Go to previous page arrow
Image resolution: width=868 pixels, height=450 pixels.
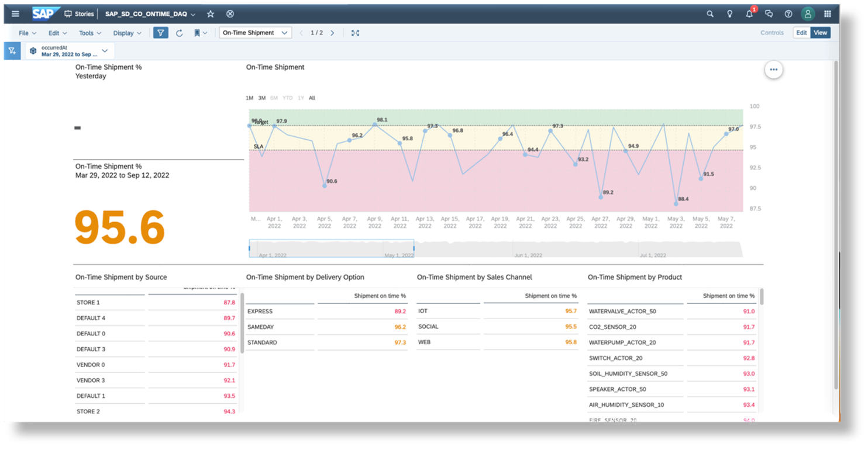(x=301, y=33)
